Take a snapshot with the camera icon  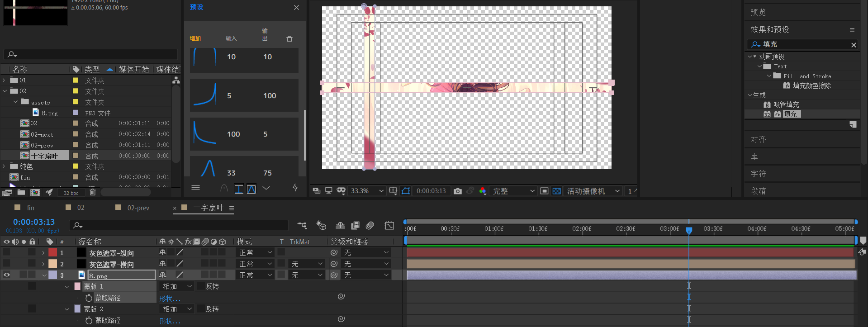pyautogui.click(x=458, y=191)
